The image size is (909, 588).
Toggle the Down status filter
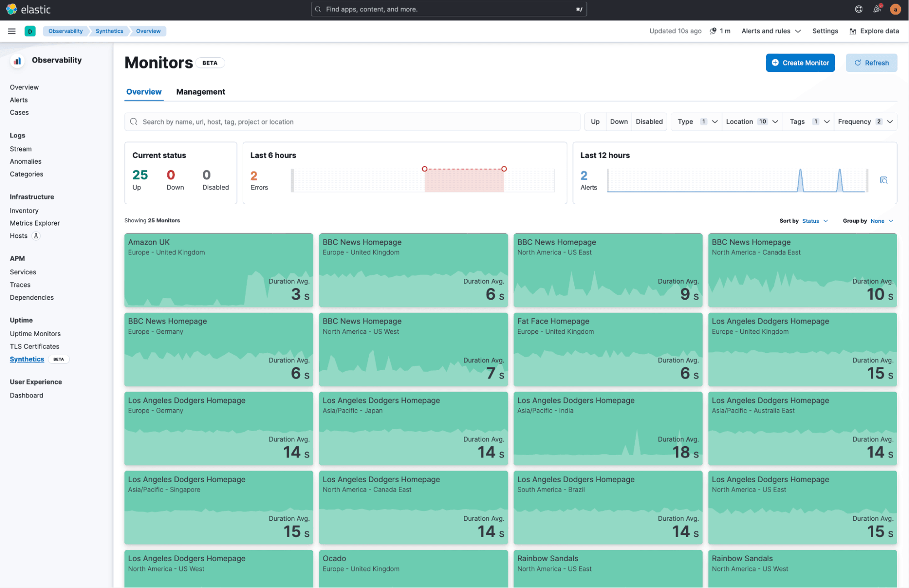coord(618,121)
